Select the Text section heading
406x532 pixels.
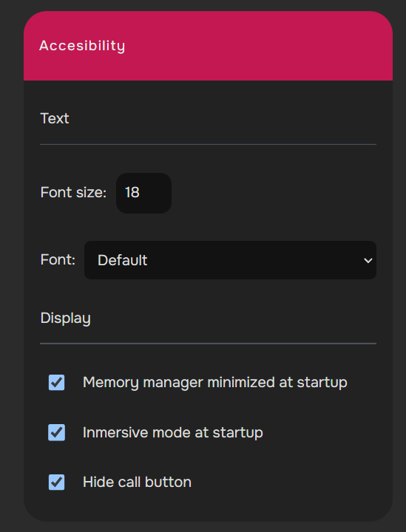click(55, 118)
